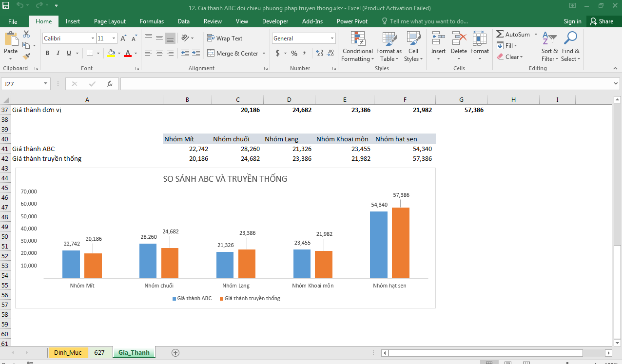Image resolution: width=622 pixels, height=364 pixels.
Task: Align text right in cell
Action: 170,53
